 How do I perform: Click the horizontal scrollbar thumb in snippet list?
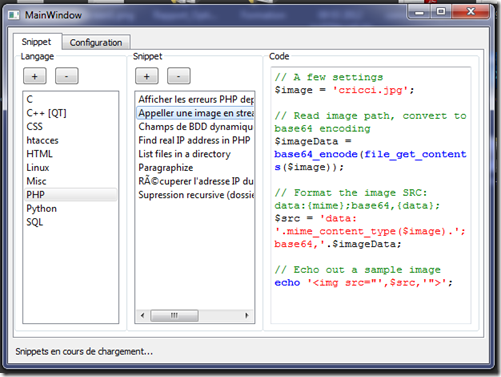tap(174, 315)
